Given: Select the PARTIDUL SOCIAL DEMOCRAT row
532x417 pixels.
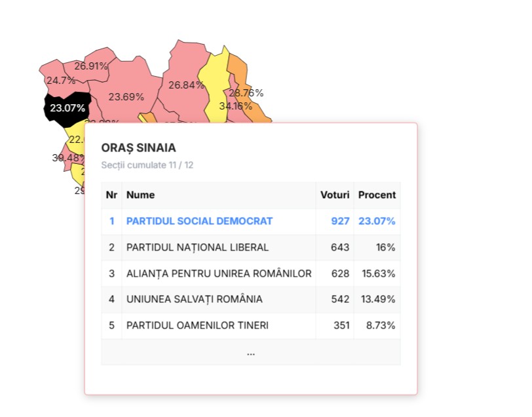Looking at the screenshot, I should click(199, 221).
